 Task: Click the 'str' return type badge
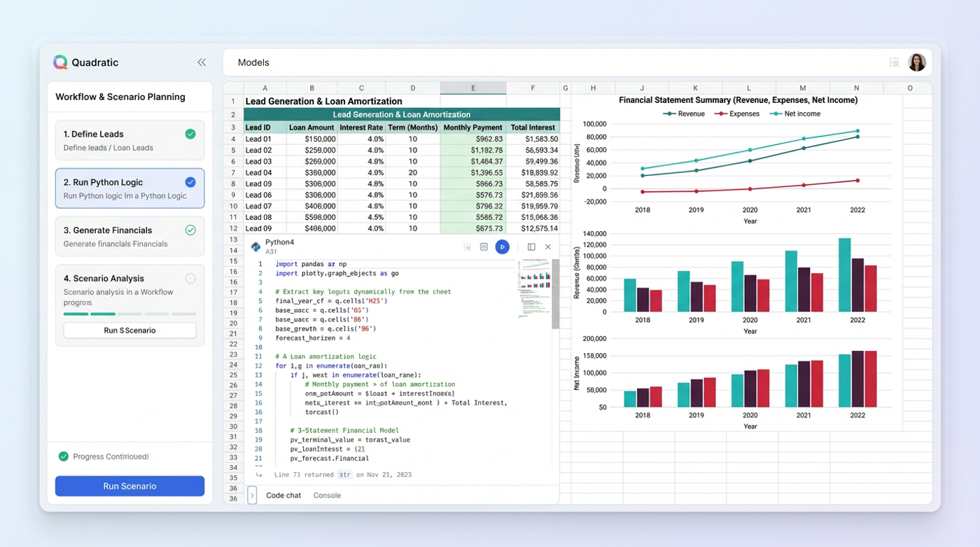point(344,475)
